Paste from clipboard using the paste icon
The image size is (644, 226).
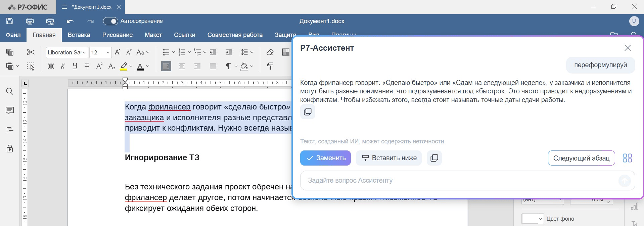[x=9, y=66]
